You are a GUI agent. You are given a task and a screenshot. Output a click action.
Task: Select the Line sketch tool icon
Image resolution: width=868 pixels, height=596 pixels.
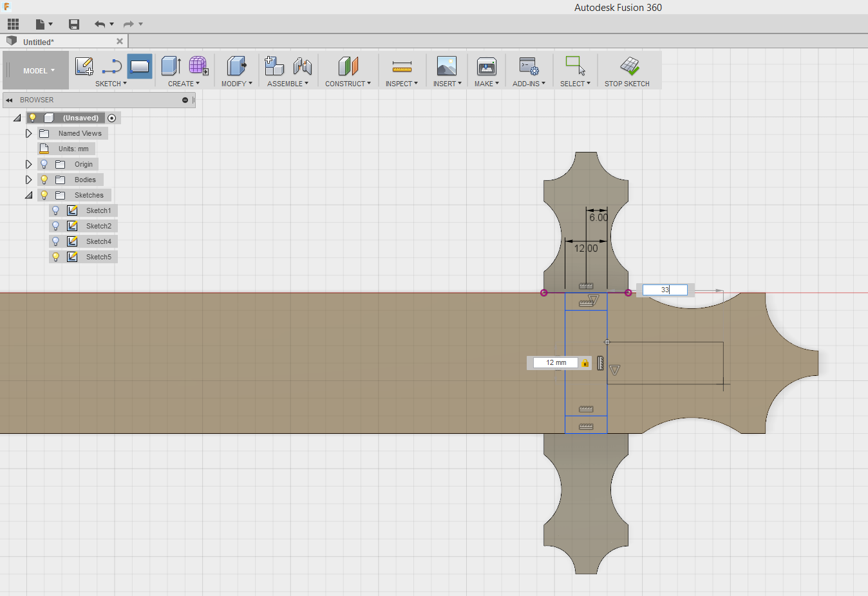pos(111,66)
